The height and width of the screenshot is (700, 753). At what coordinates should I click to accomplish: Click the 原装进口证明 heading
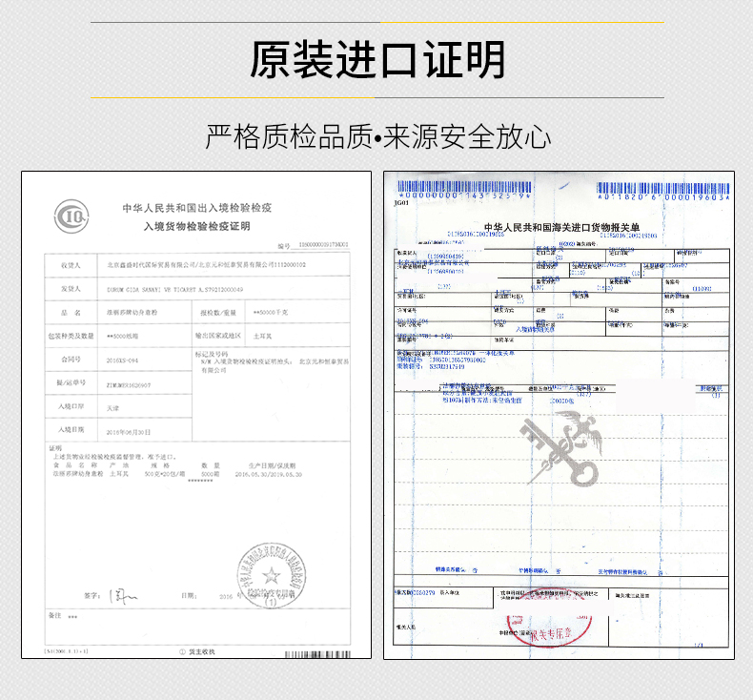pos(377,59)
